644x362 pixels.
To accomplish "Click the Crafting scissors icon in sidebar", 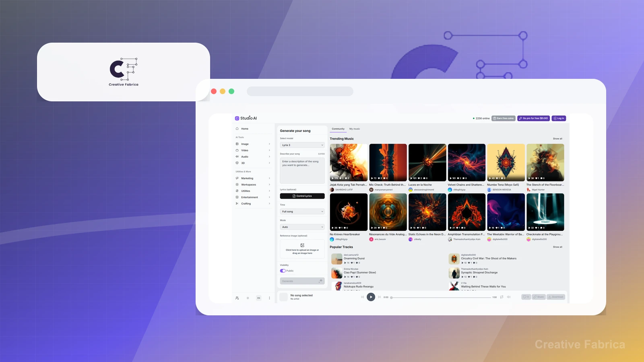I will [237, 204].
